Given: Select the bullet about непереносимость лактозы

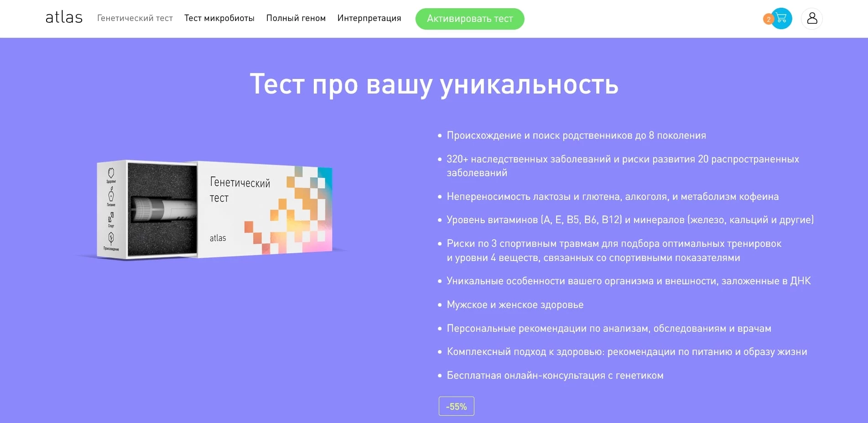Looking at the screenshot, I should point(613,196).
